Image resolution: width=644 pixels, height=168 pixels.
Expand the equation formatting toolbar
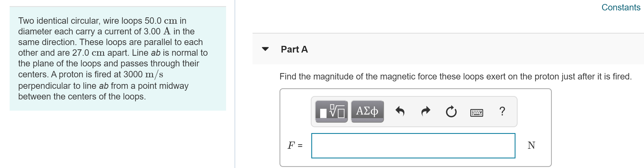click(332, 111)
